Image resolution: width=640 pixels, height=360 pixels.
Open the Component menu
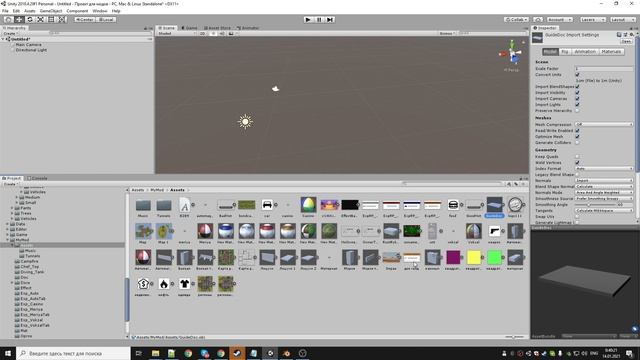point(77,11)
